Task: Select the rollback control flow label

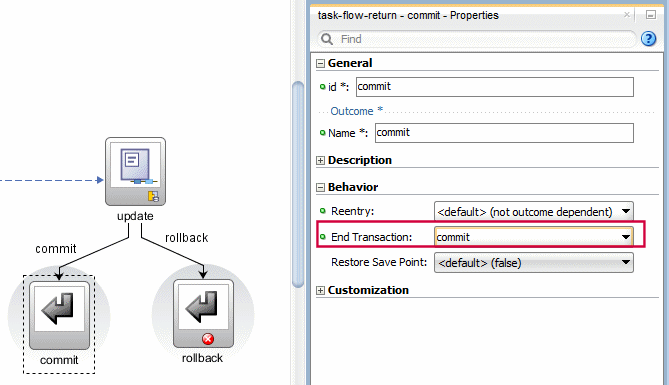Action: click(x=186, y=238)
